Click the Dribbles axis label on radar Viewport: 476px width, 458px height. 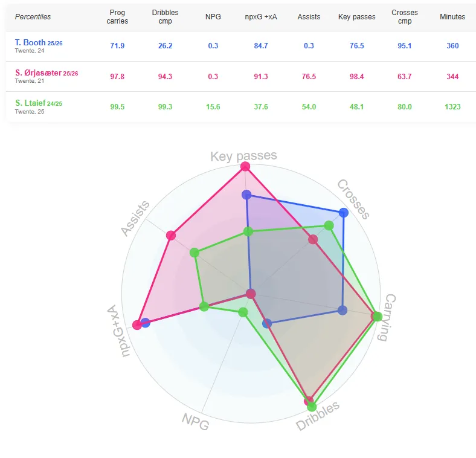(x=318, y=416)
